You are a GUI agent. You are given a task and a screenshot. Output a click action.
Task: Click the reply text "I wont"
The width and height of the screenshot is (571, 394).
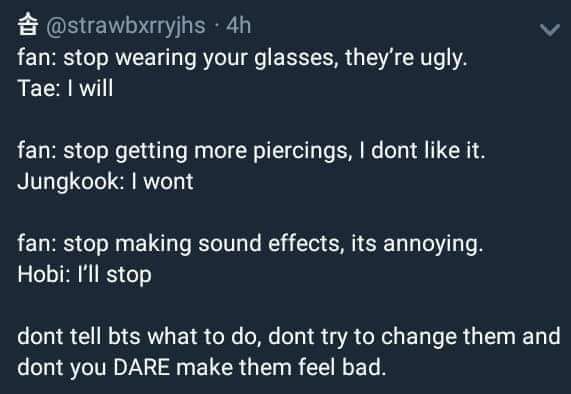click(162, 181)
